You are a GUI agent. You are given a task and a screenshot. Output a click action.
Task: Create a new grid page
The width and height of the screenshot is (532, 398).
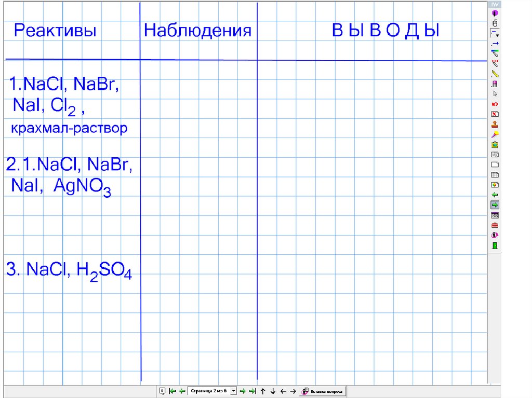click(x=495, y=175)
